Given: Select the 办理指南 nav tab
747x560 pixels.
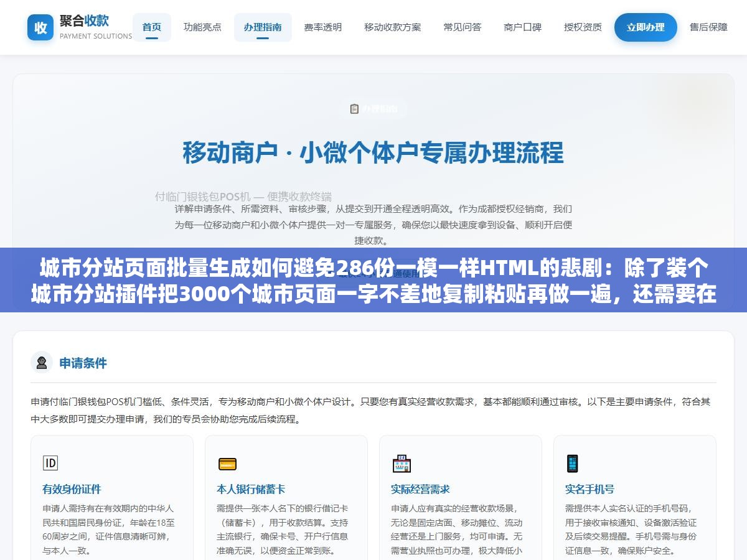Looking at the screenshot, I should (x=263, y=27).
